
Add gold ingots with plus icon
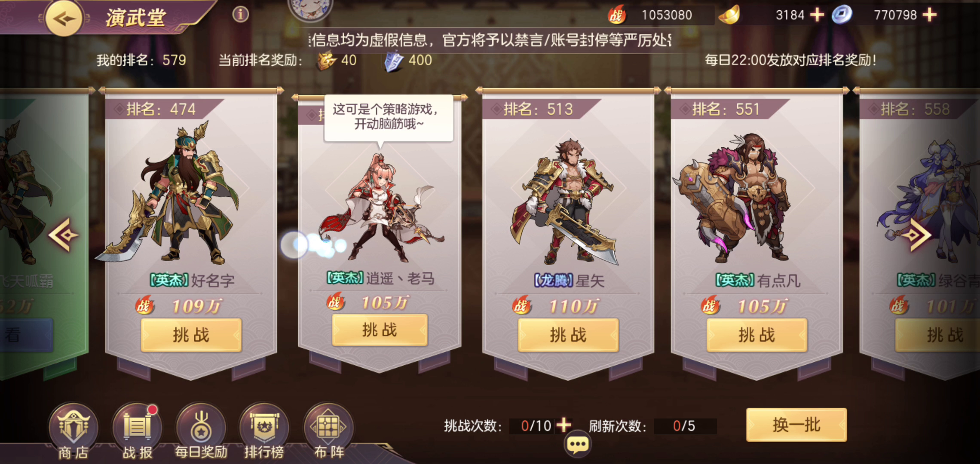tap(817, 15)
